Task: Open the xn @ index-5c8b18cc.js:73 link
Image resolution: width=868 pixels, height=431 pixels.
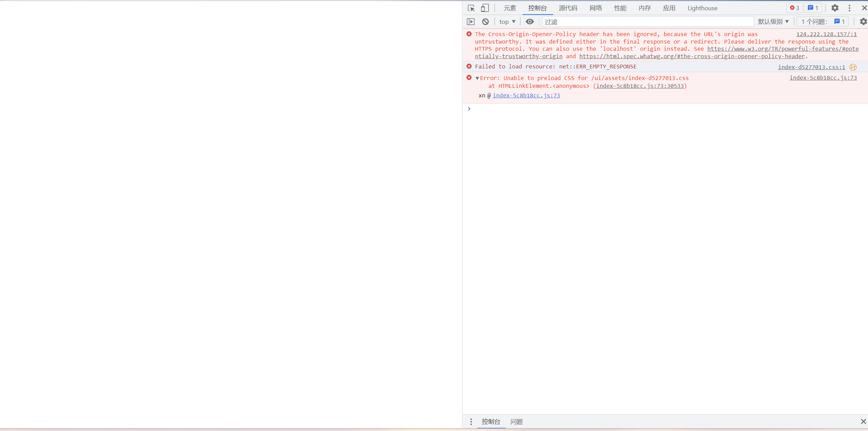Action: tap(526, 96)
